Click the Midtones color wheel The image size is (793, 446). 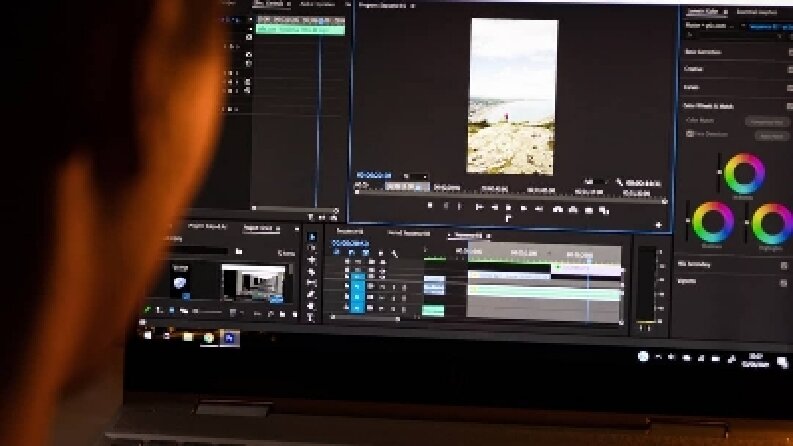(744, 173)
